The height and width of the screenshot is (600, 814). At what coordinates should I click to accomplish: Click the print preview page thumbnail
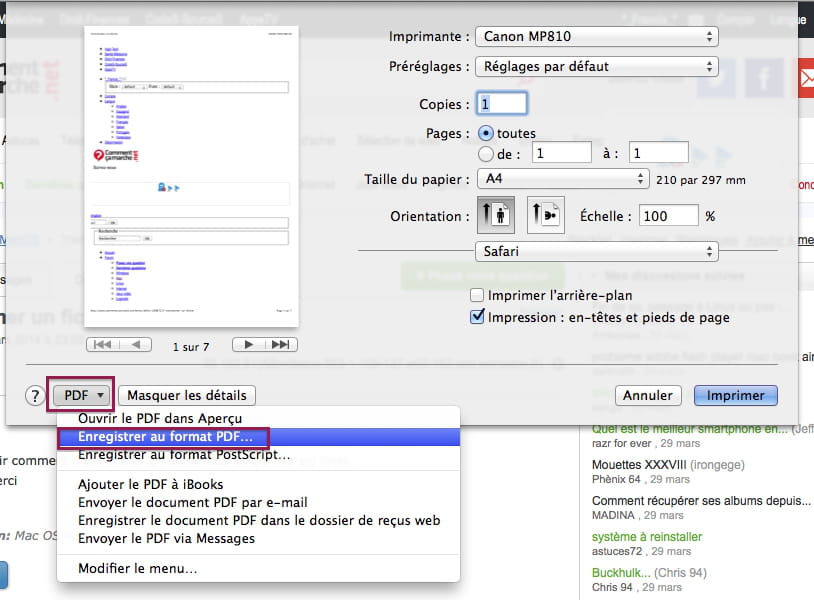192,176
